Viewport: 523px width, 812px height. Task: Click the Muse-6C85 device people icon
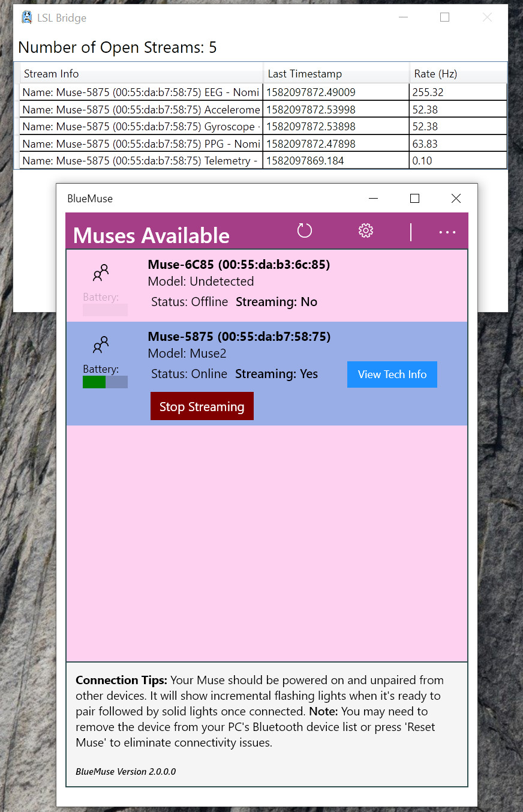coord(101,273)
